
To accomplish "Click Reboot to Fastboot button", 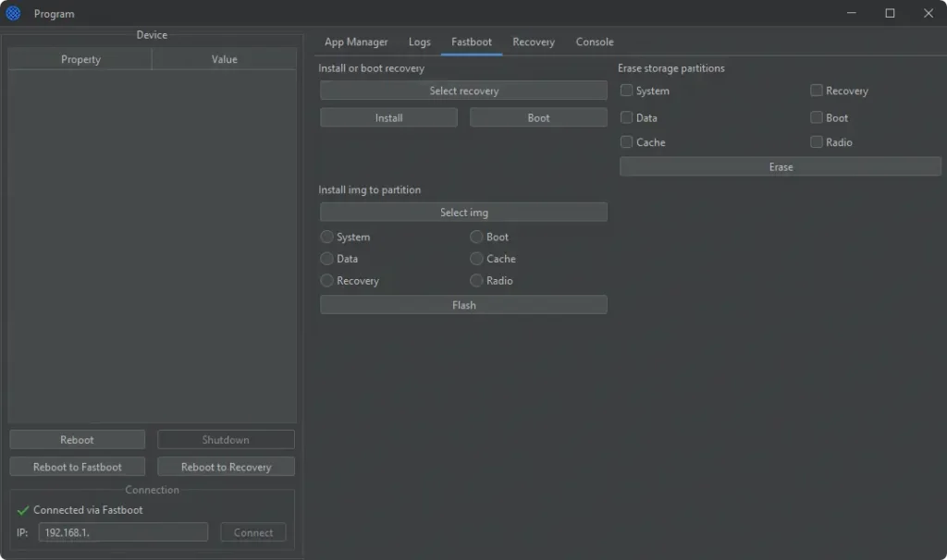I will [78, 467].
